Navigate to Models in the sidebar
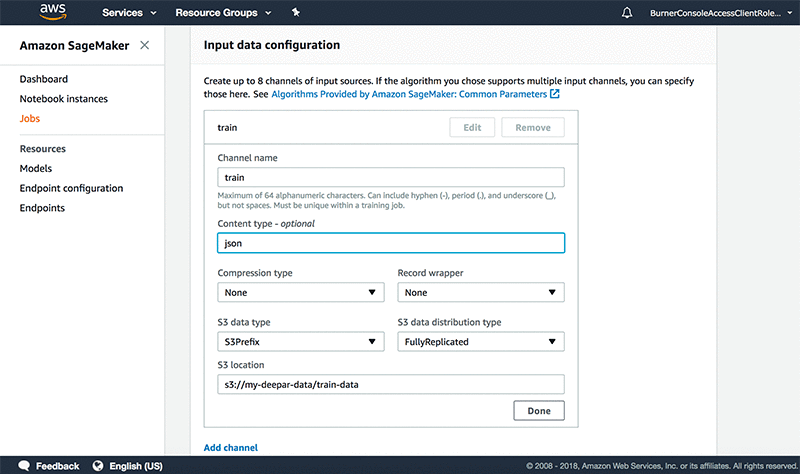Image resolution: width=800 pixels, height=474 pixels. pyautogui.click(x=36, y=168)
